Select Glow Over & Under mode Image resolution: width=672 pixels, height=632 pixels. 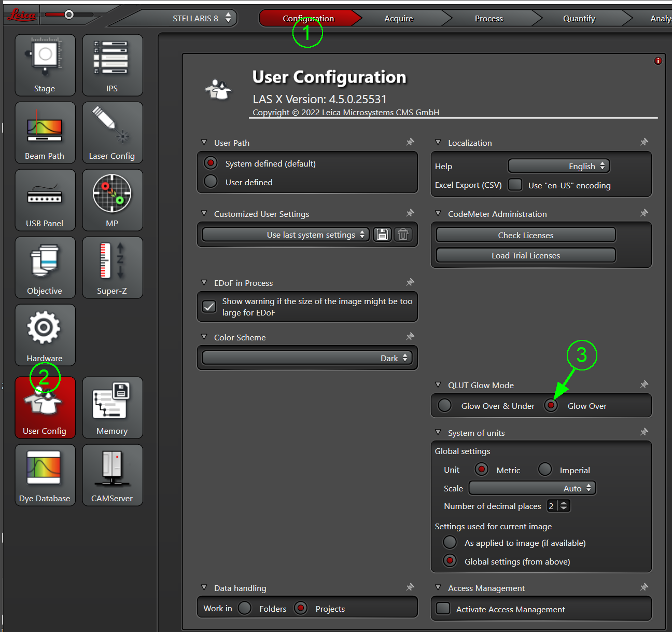pos(445,405)
